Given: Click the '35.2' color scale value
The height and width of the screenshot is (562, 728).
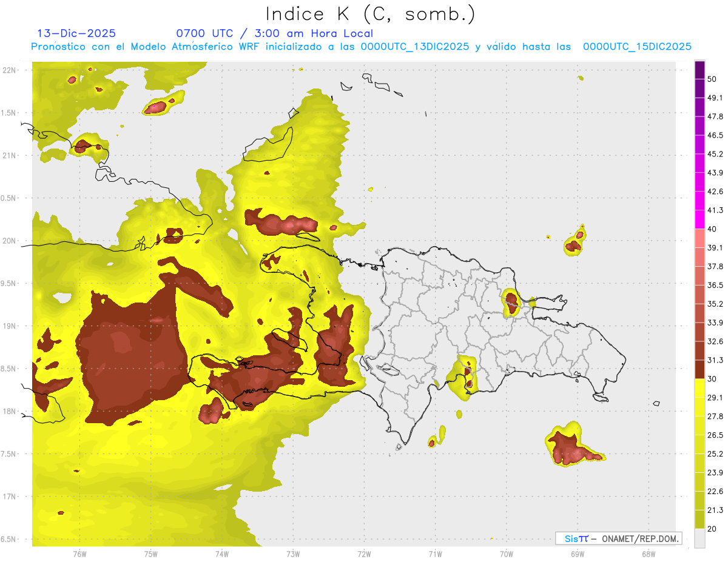Looking at the screenshot, I should point(715,304).
